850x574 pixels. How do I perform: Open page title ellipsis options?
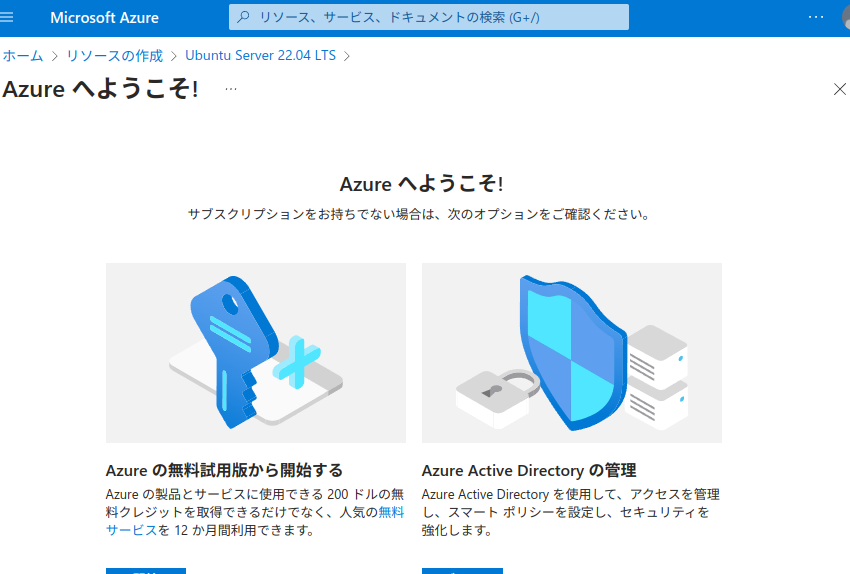click(x=231, y=89)
